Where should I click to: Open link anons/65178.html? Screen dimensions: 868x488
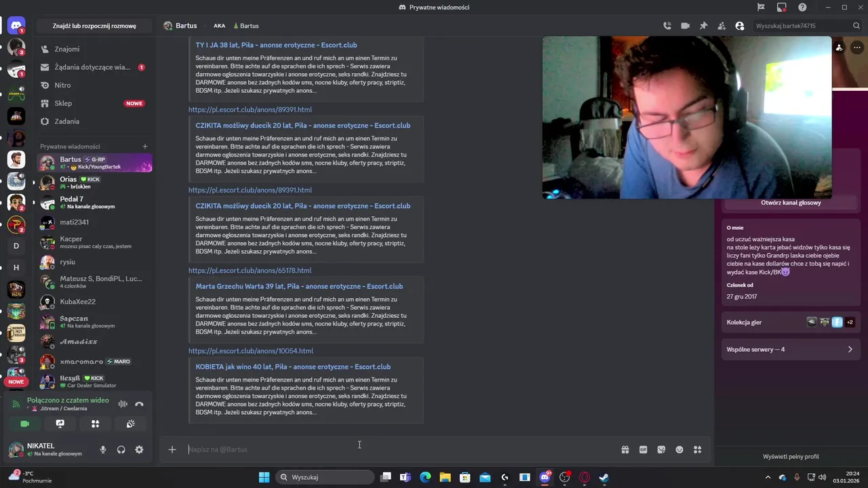(250, 270)
